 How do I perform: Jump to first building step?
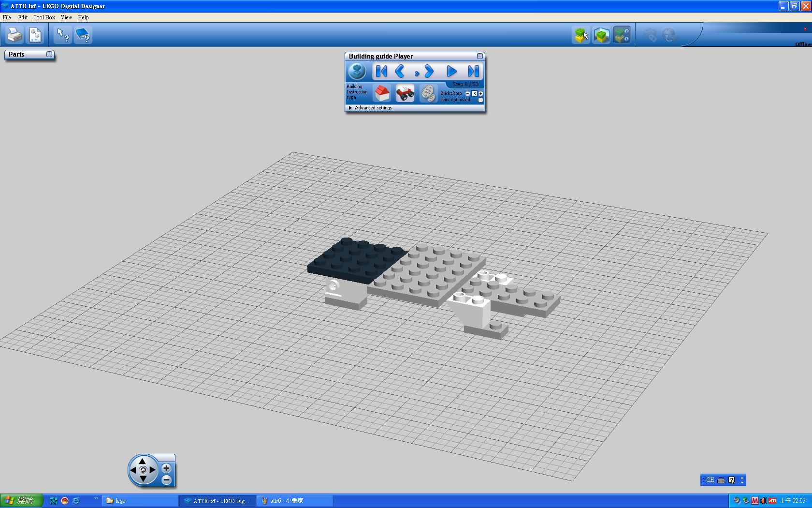381,72
